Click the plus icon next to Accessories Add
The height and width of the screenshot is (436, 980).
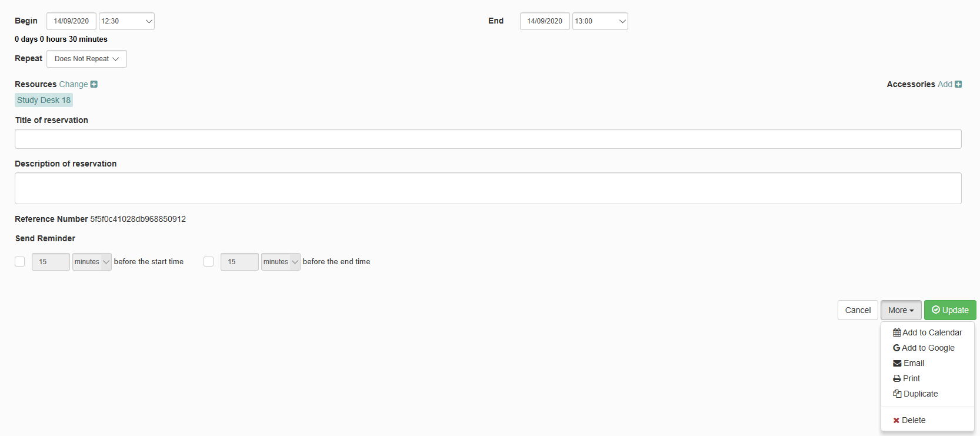(x=958, y=84)
